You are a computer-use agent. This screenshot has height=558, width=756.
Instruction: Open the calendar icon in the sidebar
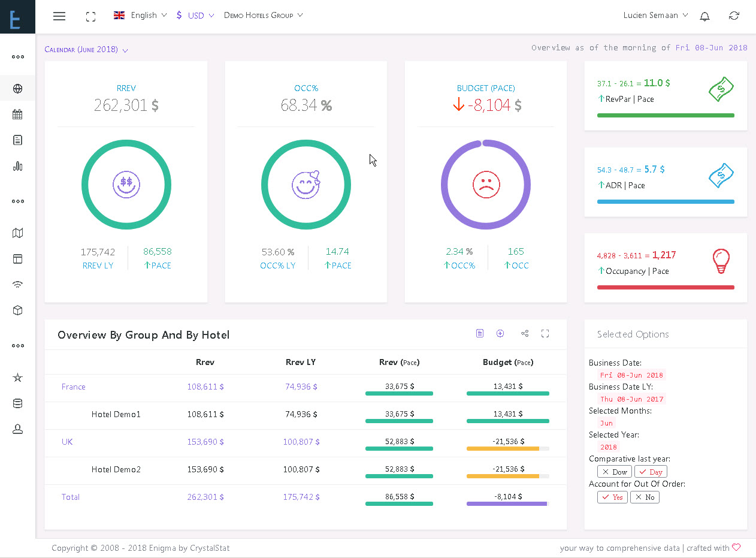[17, 114]
